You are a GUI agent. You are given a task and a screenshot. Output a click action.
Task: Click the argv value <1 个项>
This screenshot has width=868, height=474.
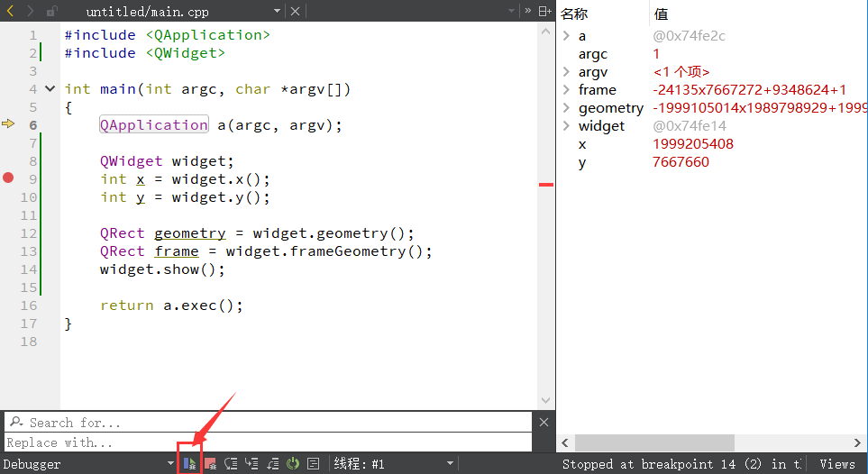(681, 72)
